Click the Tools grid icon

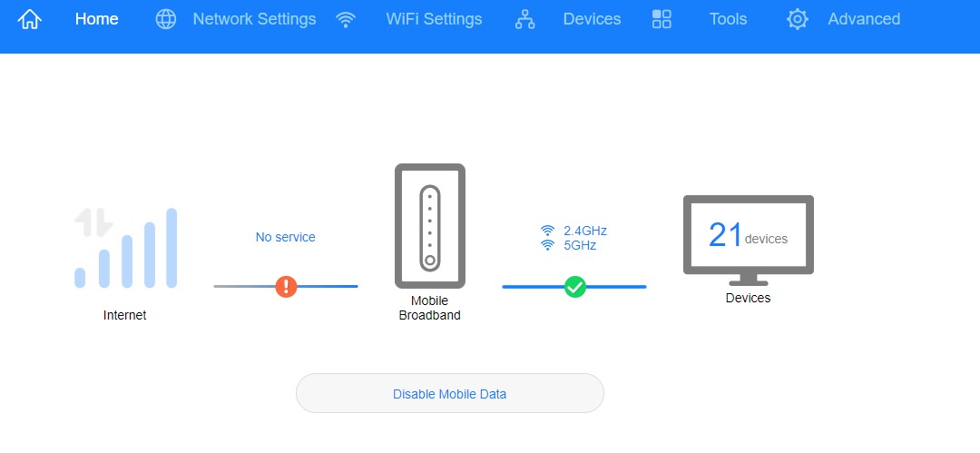661,19
